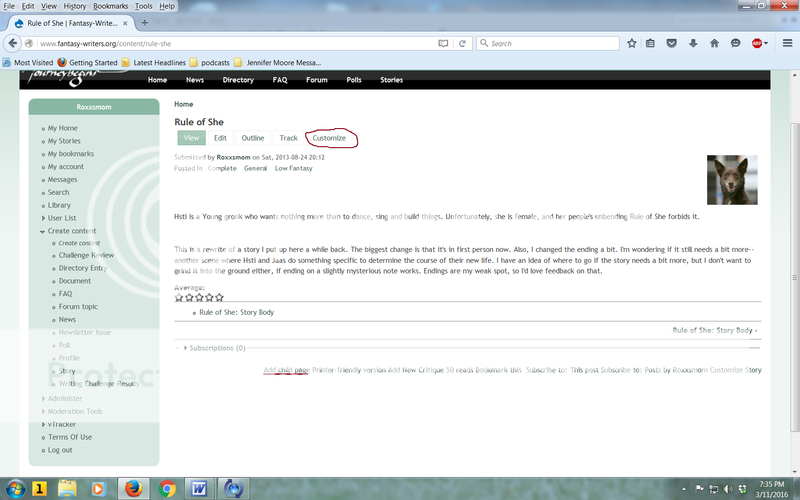Click the Add child page link

tap(286, 370)
